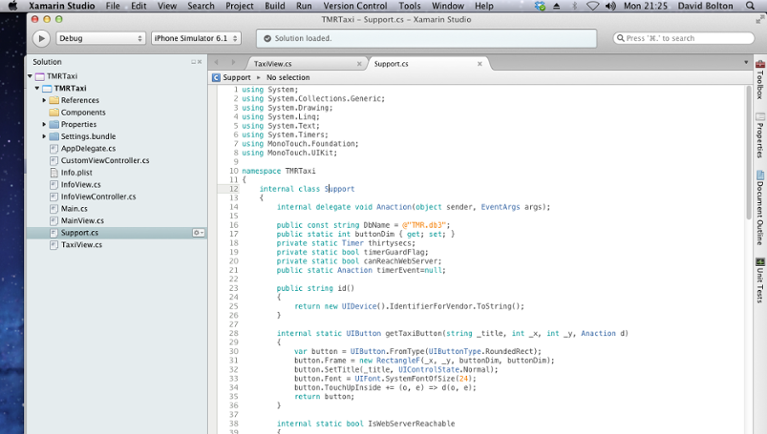Open the tab list dropdown arrow
767x434 pixels.
[x=746, y=62]
